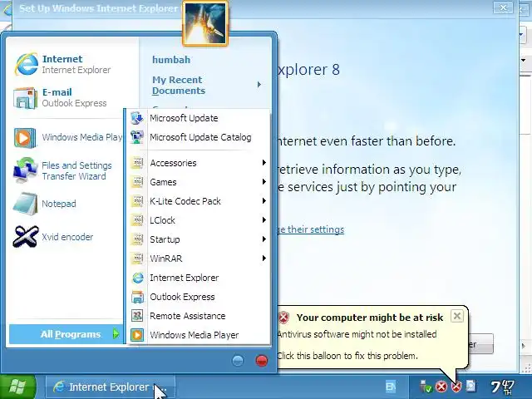Click the language bar EN indicator
The height and width of the screenshot is (399, 532).
391,386
